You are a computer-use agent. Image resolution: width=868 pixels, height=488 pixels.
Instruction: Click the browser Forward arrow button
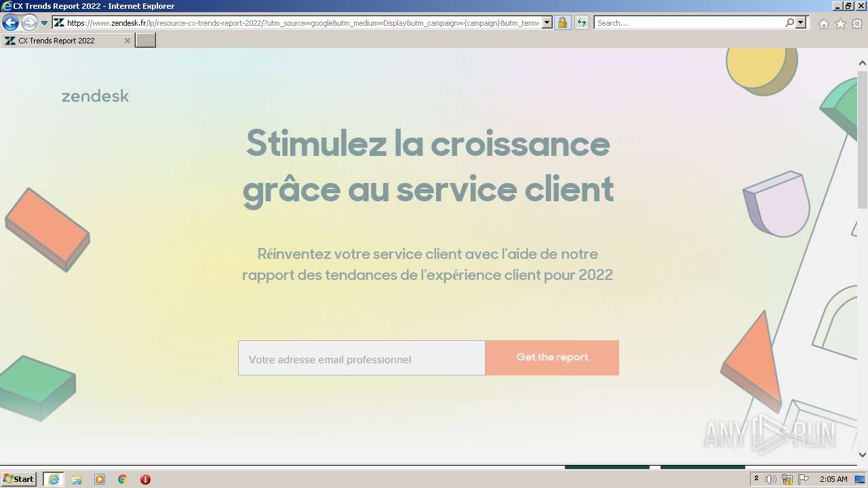click(29, 23)
